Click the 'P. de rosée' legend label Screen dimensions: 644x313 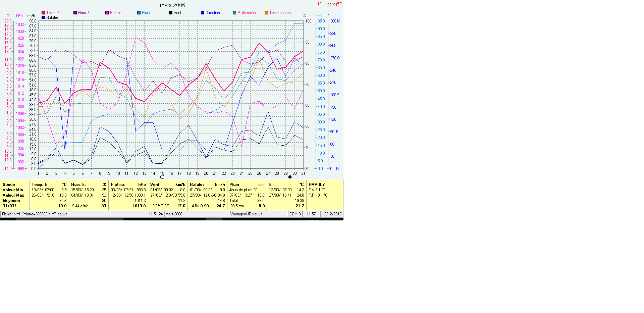coord(247,13)
